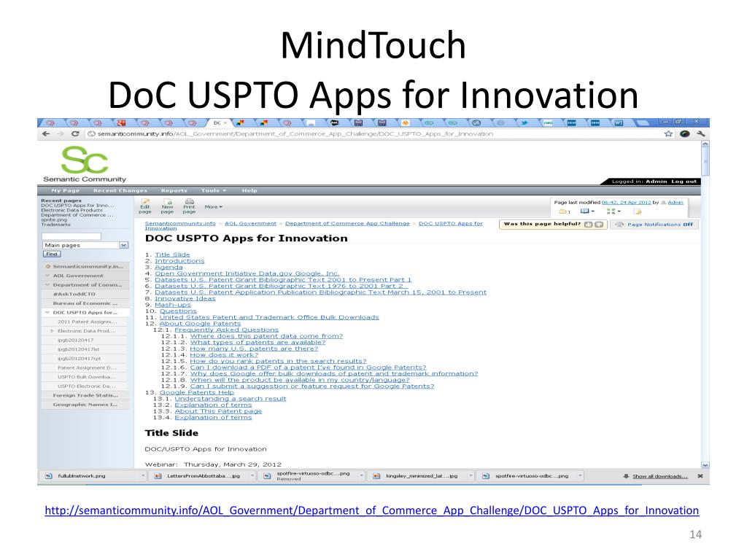Click the Show all downloads arrow icon
The width and height of the screenshot is (747, 560).
(x=626, y=475)
